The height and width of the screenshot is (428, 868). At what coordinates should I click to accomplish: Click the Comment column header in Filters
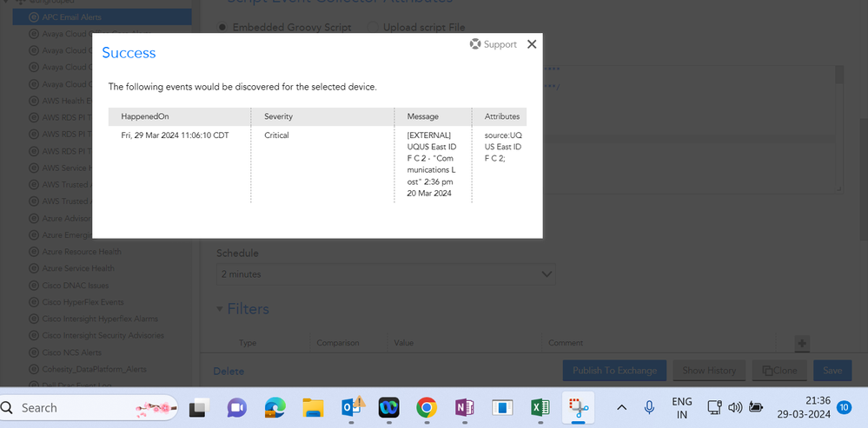[x=566, y=343]
